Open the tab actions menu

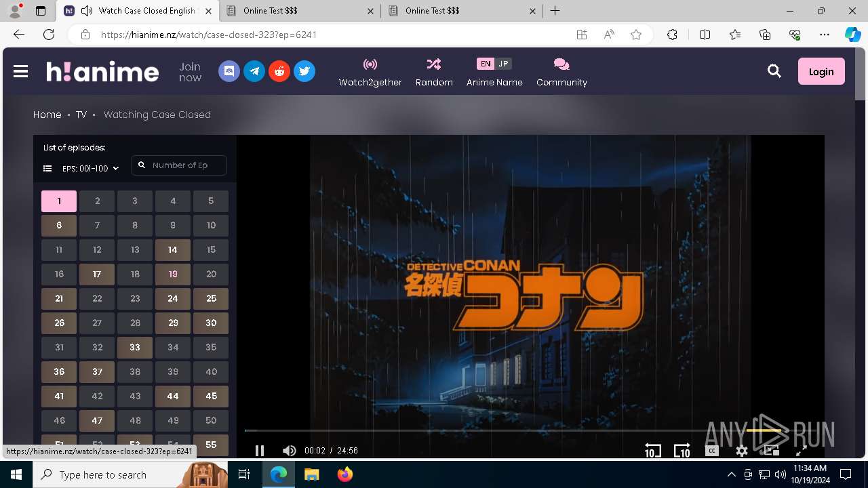click(x=40, y=11)
